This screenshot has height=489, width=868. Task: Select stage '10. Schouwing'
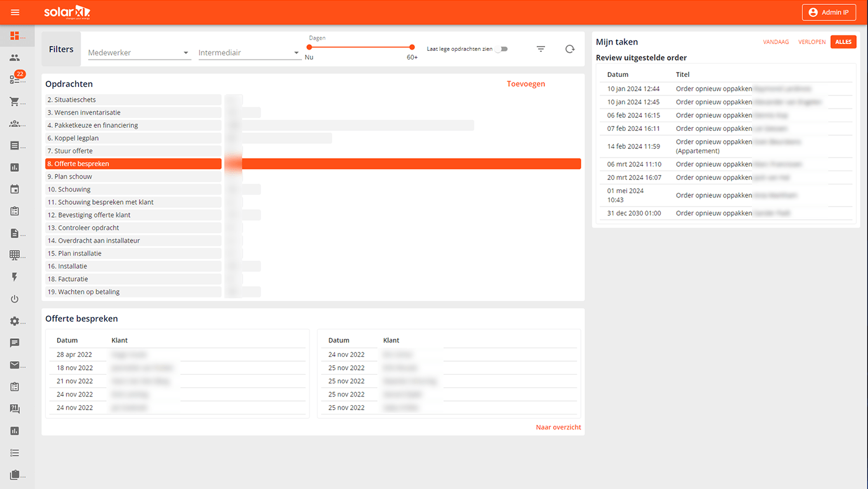(133, 189)
